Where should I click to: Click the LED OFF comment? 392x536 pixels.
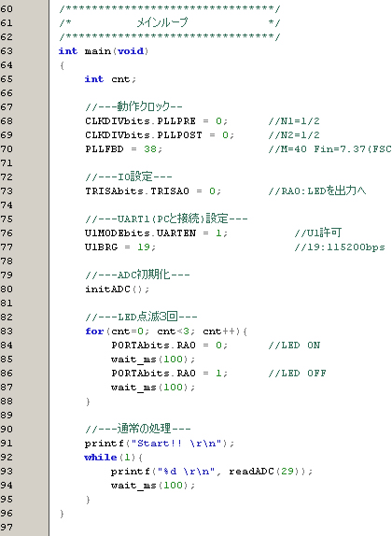[298, 374]
